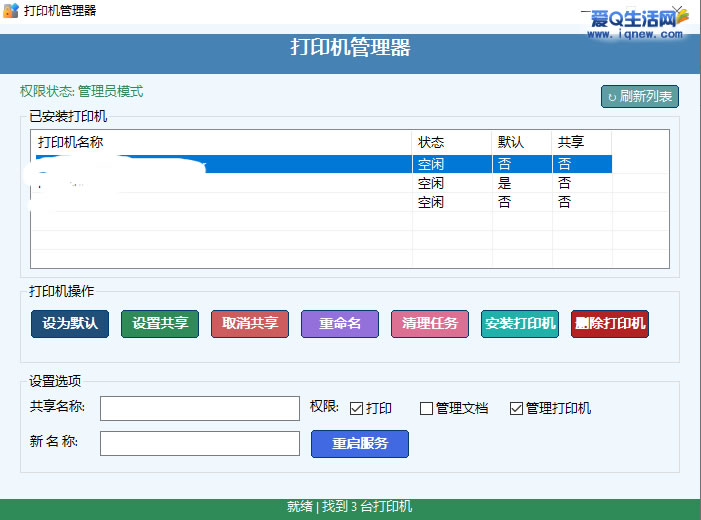Click the 刷新列表 refresh button
701x520 pixels.
pos(640,97)
